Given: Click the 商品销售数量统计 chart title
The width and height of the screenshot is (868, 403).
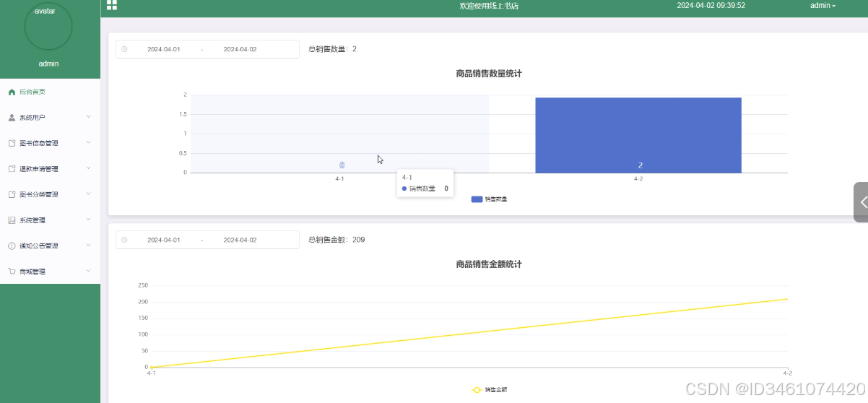Looking at the screenshot, I should 489,74.
